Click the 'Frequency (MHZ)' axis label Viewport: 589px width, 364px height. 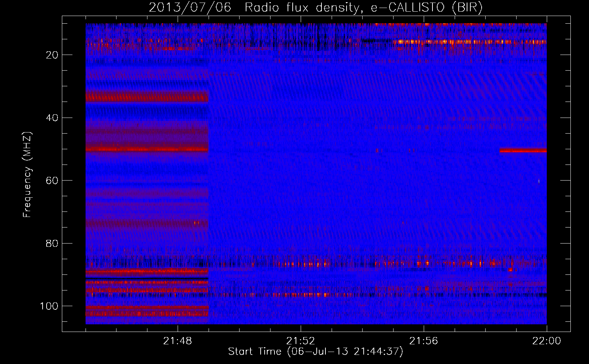[27, 174]
